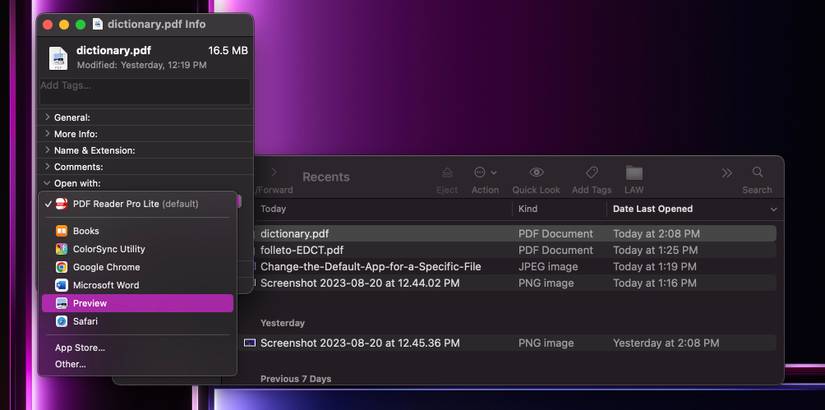Screen dimensions: 825x410
Task: Click the Add Tags icon in Finder toolbar
Action: (592, 173)
